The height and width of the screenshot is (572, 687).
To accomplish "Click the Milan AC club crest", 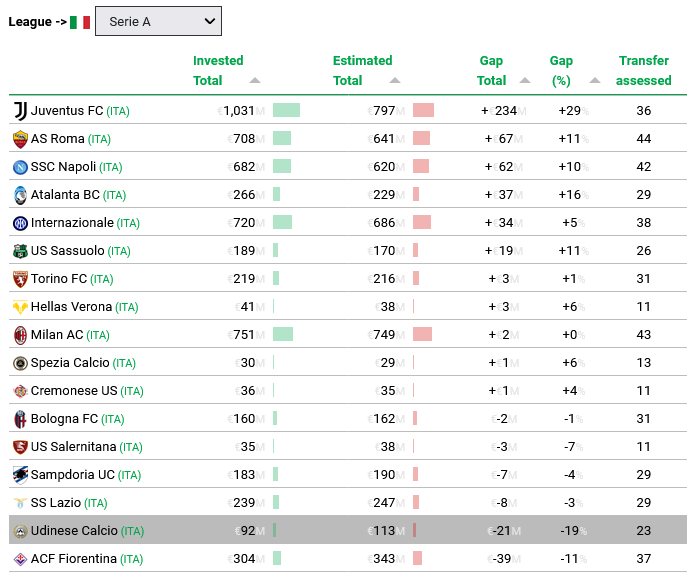I will (x=20, y=335).
